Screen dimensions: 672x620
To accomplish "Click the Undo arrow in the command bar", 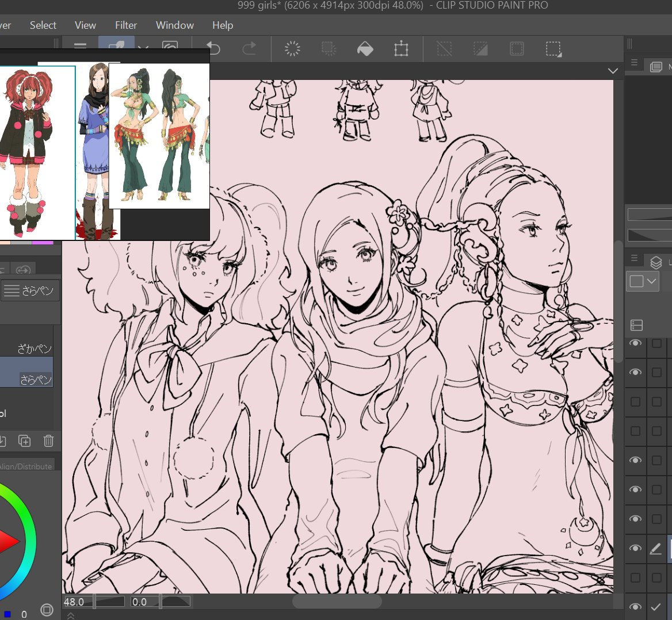I will pyautogui.click(x=213, y=48).
